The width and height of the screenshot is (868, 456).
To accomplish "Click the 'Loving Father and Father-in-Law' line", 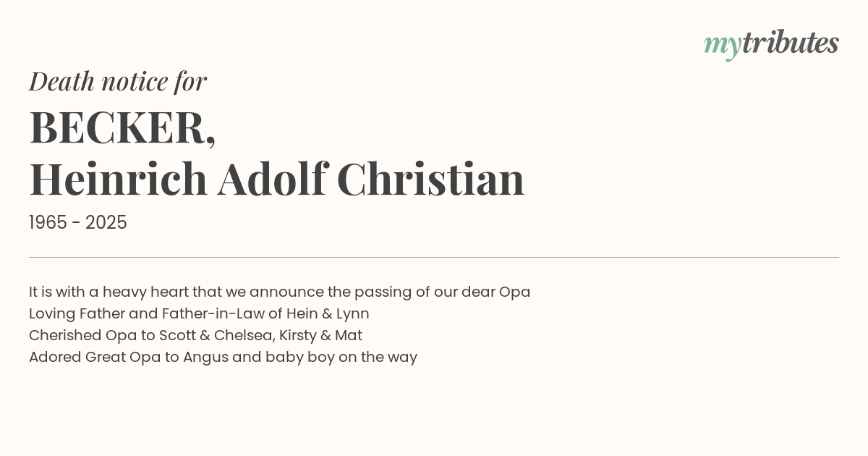I will [199, 314].
